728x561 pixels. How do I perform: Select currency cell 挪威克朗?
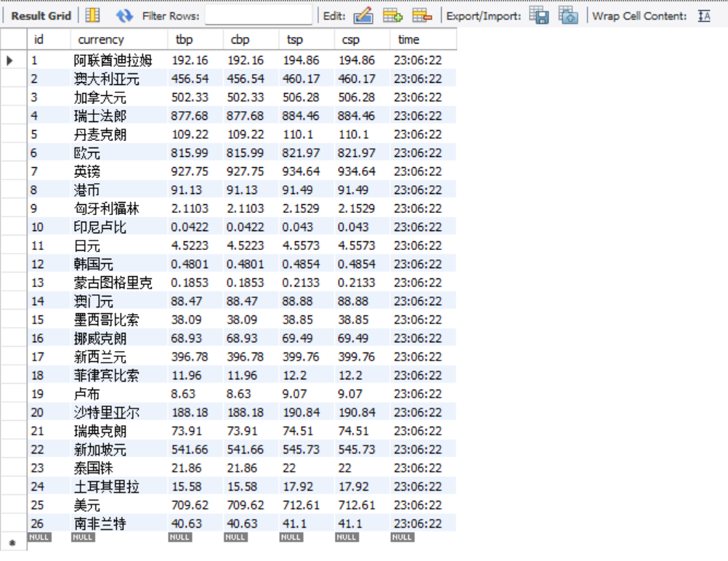tap(119, 339)
